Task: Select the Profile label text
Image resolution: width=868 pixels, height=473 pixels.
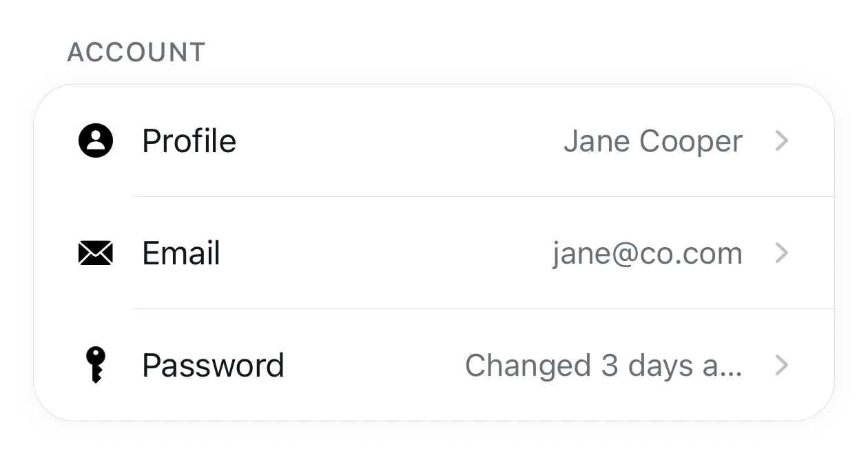Action: click(189, 141)
